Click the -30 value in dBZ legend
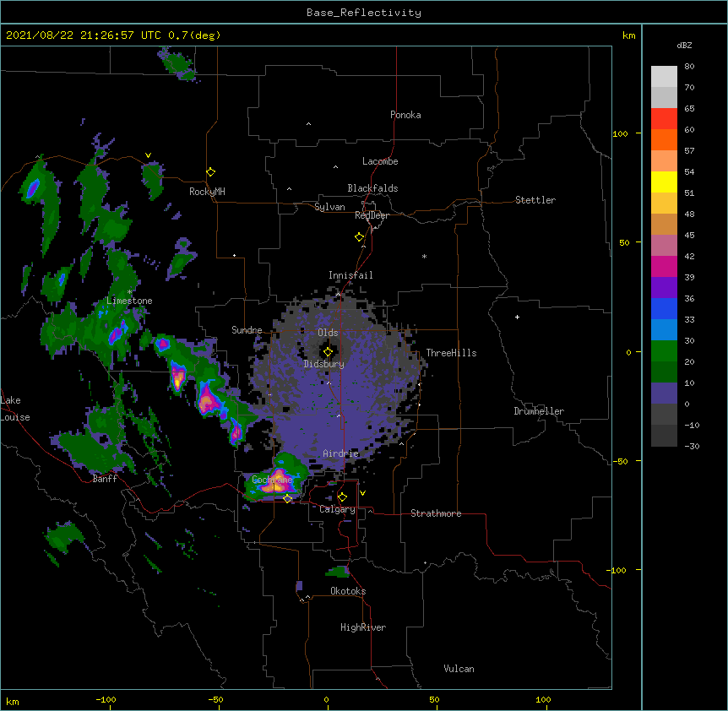728x711 pixels. [692, 447]
